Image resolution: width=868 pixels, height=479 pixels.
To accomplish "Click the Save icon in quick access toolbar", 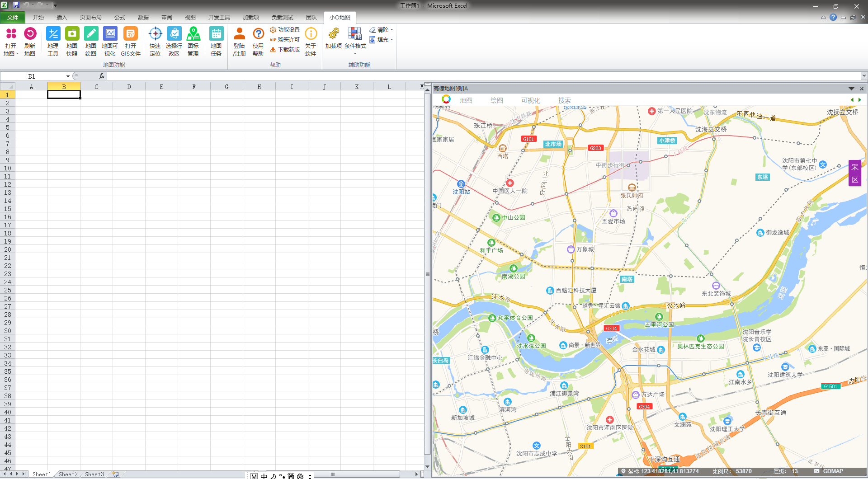I will pos(16,5).
